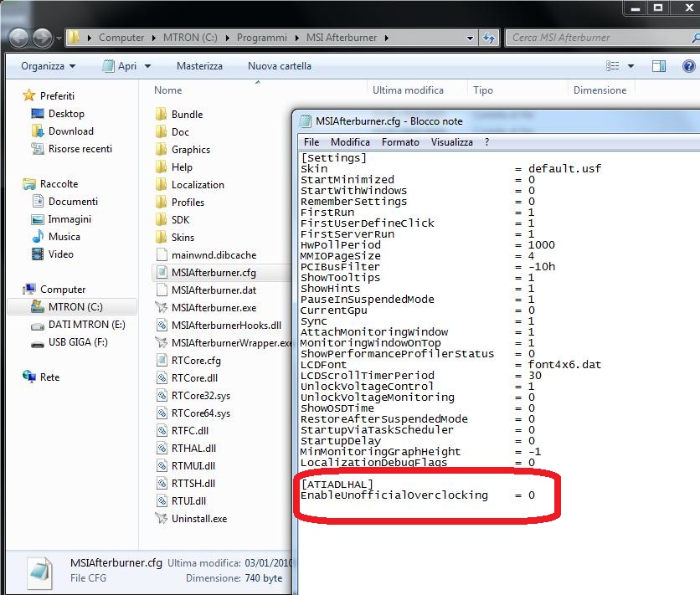Select the MSIAfterburnerHooks.dll file icon
Screen dimensions: 700x595
tap(161, 326)
